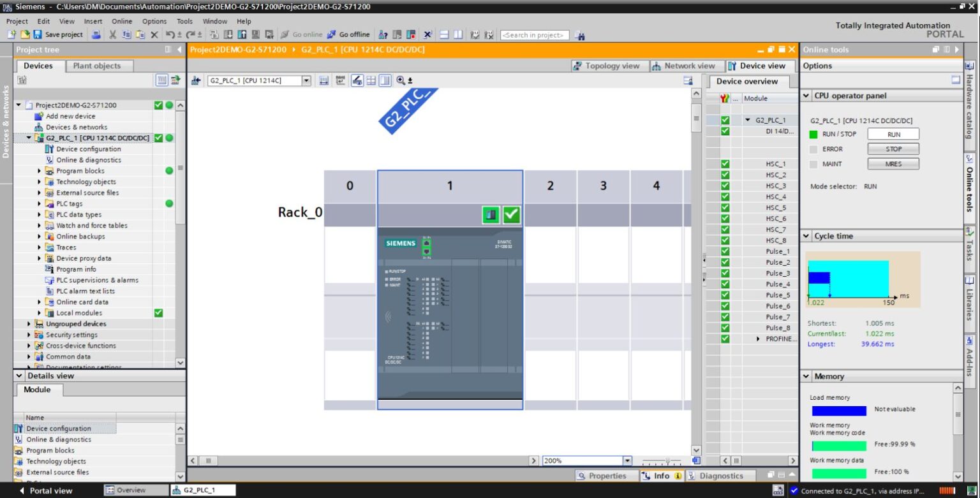The height and width of the screenshot is (498, 980).
Task: Click the green checkmark status icon on CPU
Action: pos(511,216)
